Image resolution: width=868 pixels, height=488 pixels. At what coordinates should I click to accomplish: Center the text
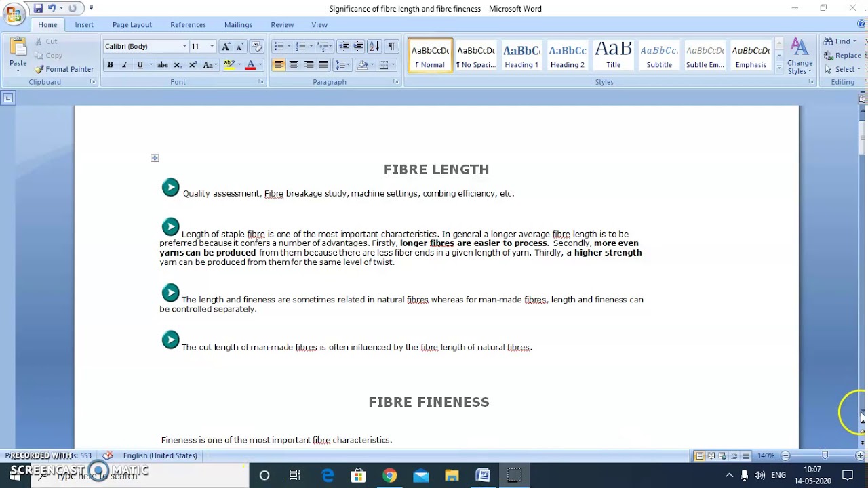coord(294,65)
